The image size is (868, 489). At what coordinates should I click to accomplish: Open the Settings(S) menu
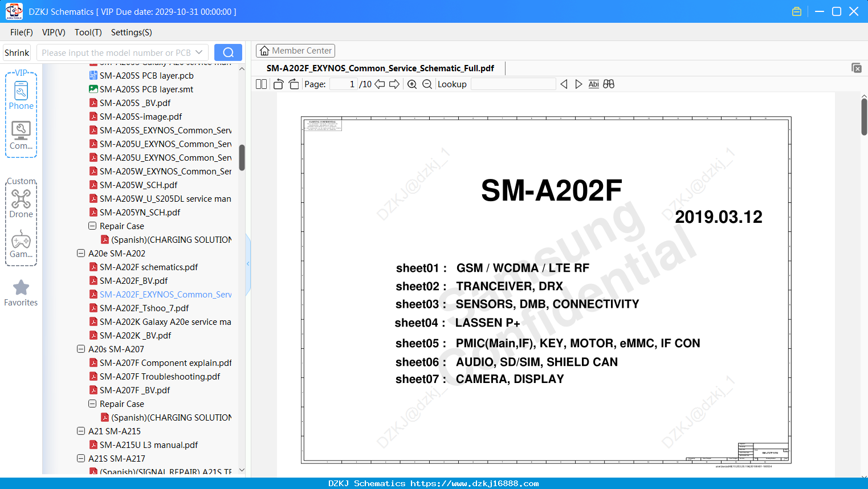(x=132, y=32)
